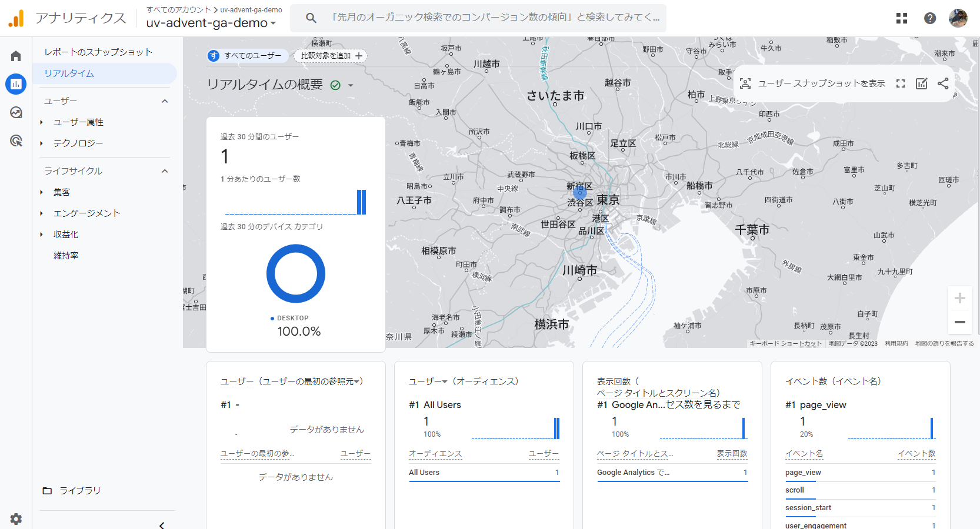Screen dimensions: 980x529
Task: Open ライブラリ in the sidebar
Action: 79,491
